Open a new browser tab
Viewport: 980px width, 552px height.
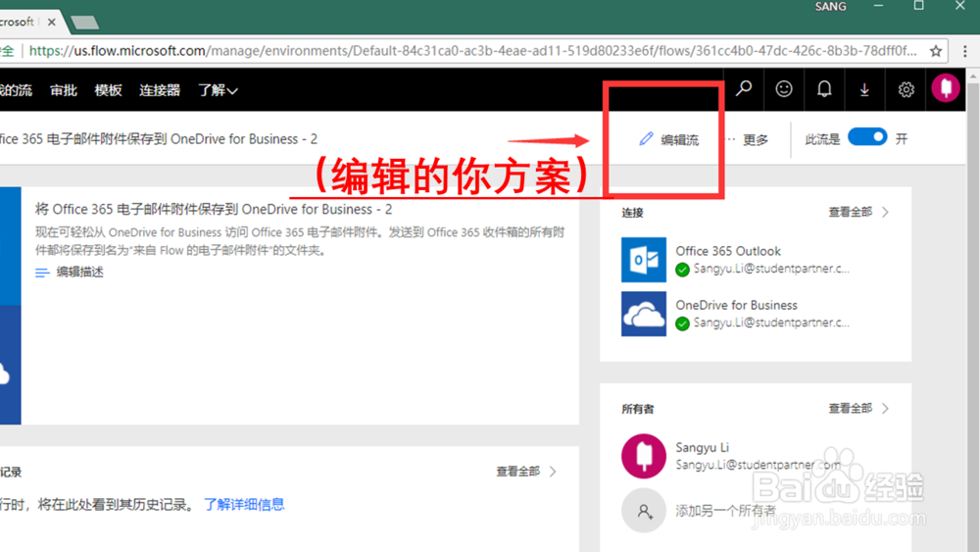[x=85, y=23]
